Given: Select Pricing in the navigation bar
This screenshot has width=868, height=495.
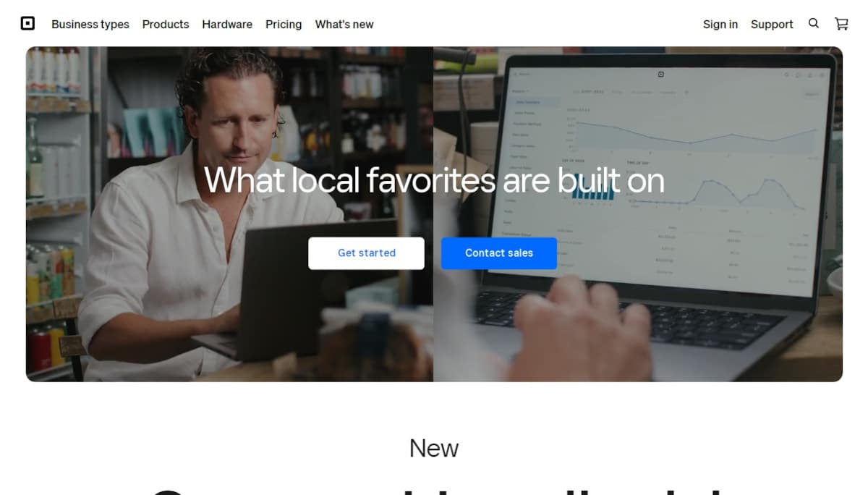Looking at the screenshot, I should click(284, 24).
